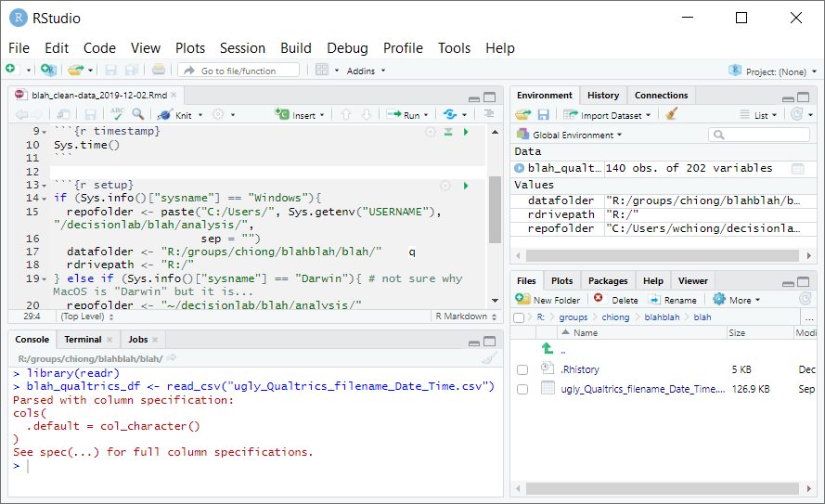Run setup chunk with green play icon
This screenshot has width=825, height=504.
point(466,186)
